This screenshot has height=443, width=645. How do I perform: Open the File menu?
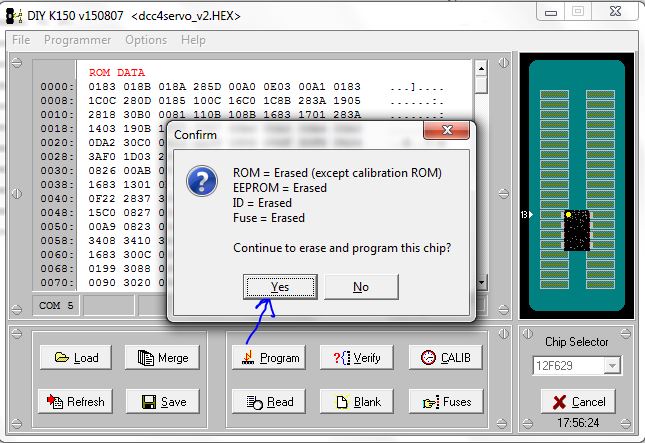click(21, 40)
